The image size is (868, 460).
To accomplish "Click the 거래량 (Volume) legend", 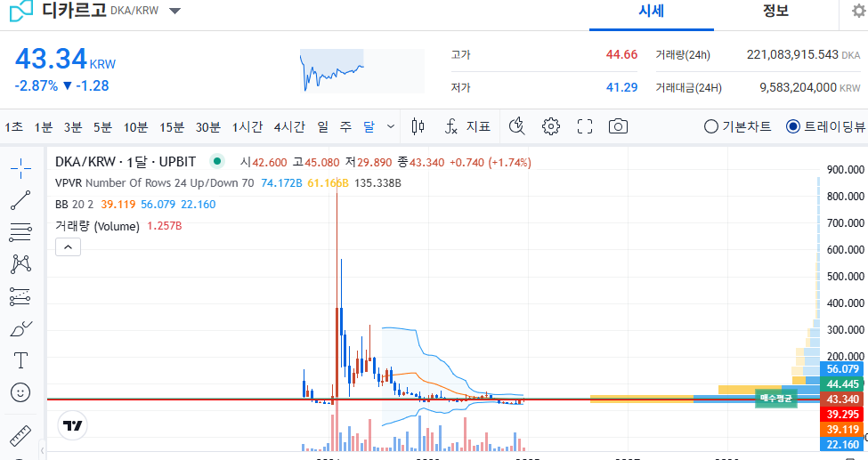I will 118,226.
